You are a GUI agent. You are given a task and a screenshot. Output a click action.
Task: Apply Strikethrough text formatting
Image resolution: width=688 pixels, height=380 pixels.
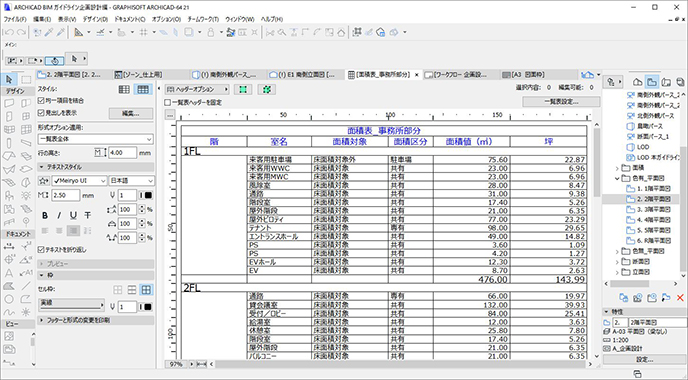tap(88, 215)
